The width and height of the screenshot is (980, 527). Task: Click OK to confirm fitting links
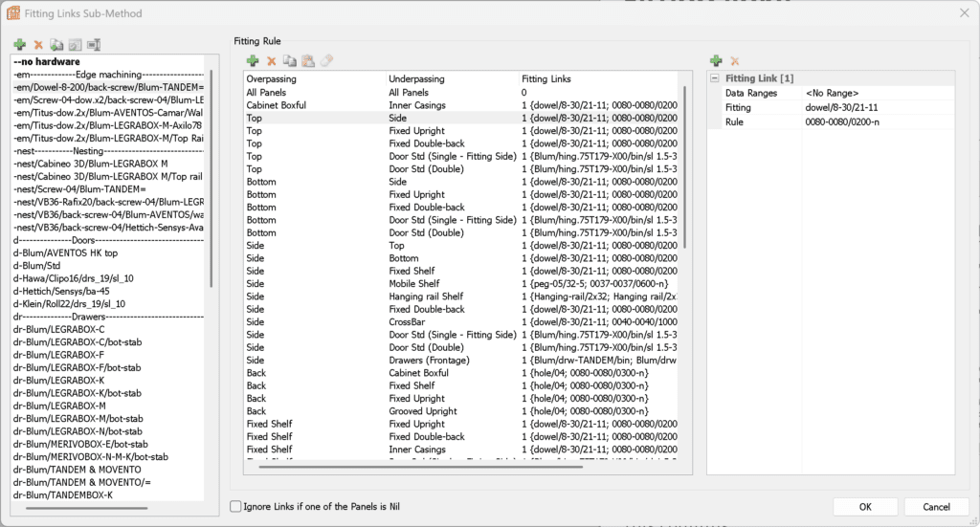tap(865, 506)
